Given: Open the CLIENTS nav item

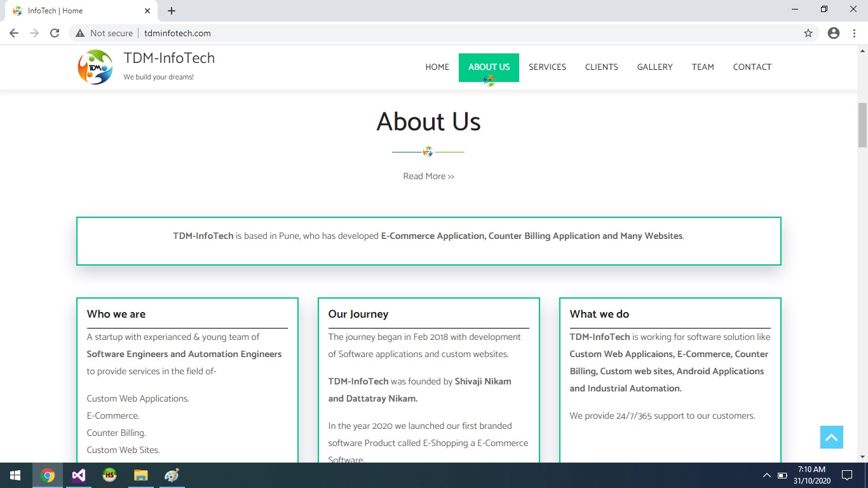Looking at the screenshot, I should pos(601,67).
